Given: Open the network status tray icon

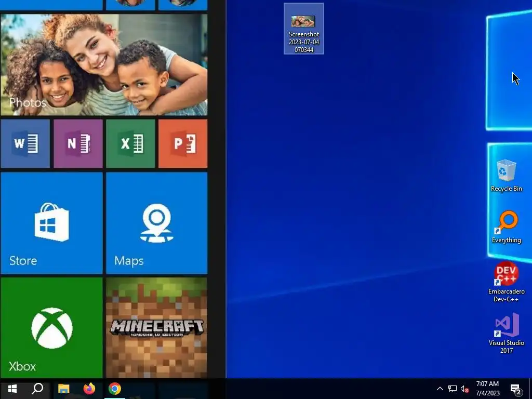Looking at the screenshot, I should pyautogui.click(x=453, y=389).
